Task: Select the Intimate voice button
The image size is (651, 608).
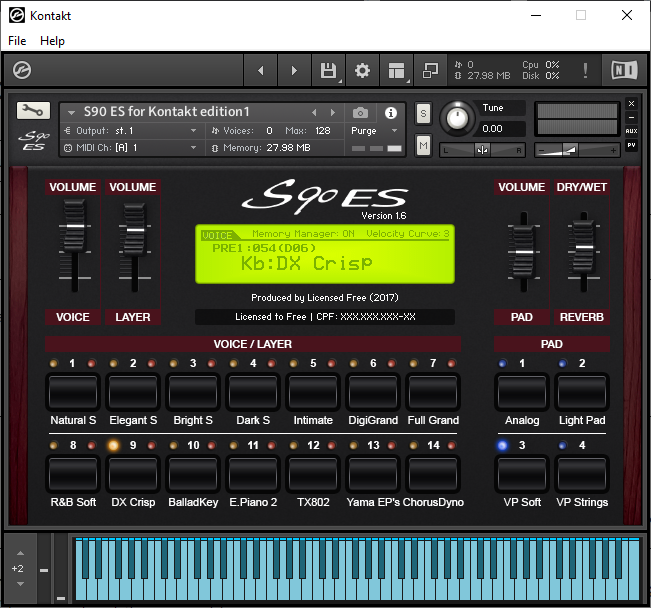Action: tap(313, 392)
